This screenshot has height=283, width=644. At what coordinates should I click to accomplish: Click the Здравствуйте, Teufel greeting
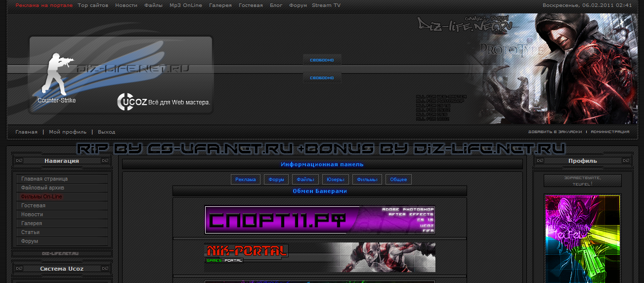(582, 181)
